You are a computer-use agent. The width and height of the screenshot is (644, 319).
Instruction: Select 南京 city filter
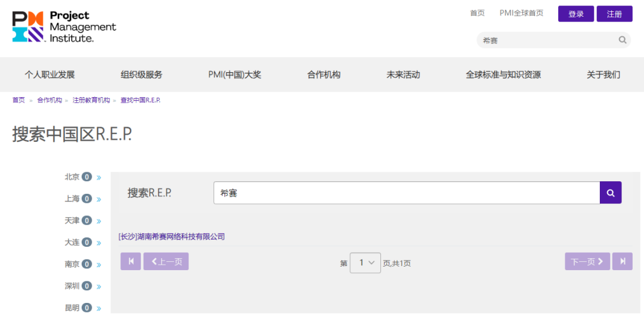pyautogui.click(x=72, y=264)
